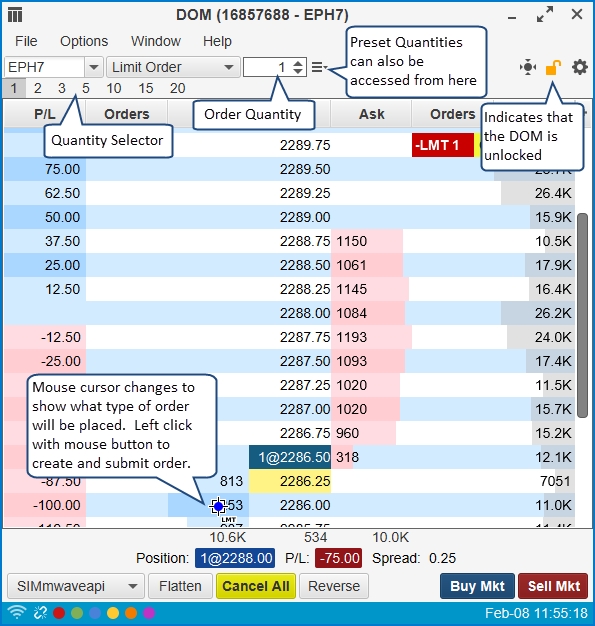
Task: Click the center-on-price crosshair icon
Action: 528,67
